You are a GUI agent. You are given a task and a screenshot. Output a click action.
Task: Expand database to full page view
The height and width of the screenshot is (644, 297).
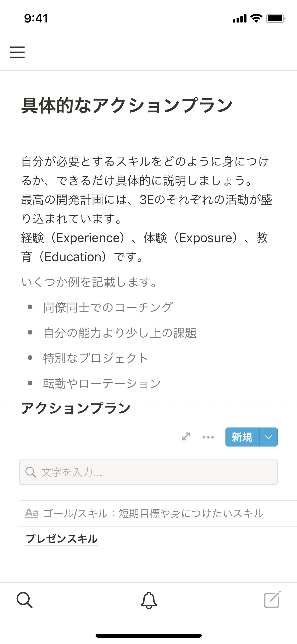pos(186,437)
